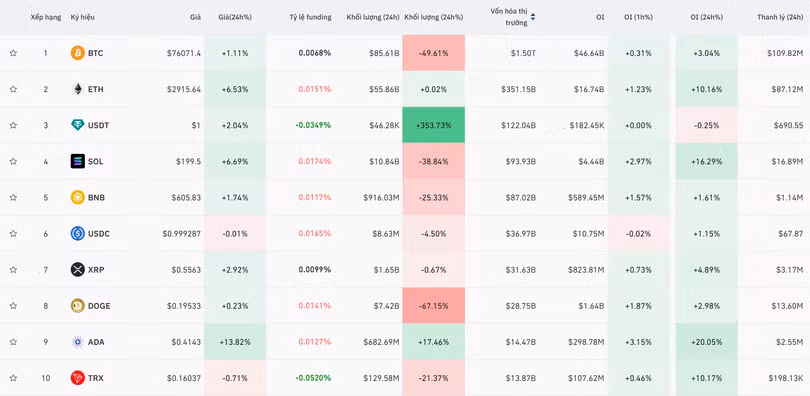Click SOL OI 24h change +16.29%
This screenshot has height=396, width=810.
tap(707, 161)
